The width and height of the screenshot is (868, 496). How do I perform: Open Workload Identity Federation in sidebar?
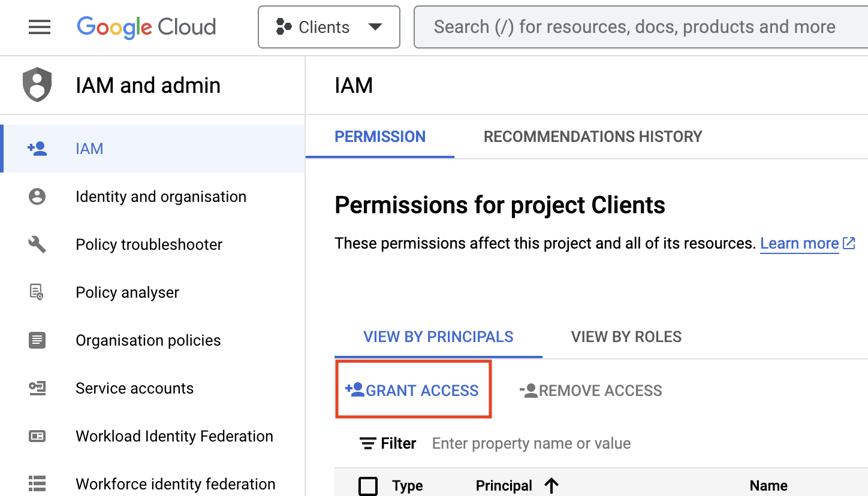(152, 436)
